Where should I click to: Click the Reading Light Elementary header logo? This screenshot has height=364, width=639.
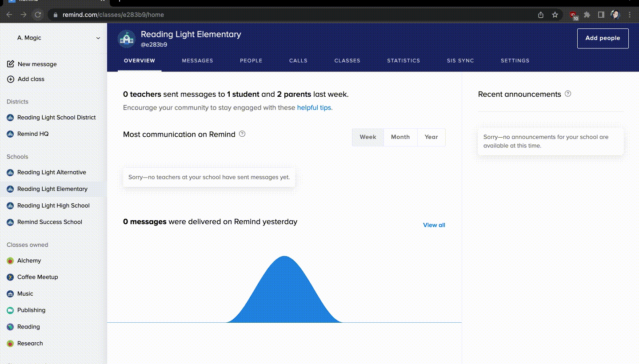click(127, 39)
